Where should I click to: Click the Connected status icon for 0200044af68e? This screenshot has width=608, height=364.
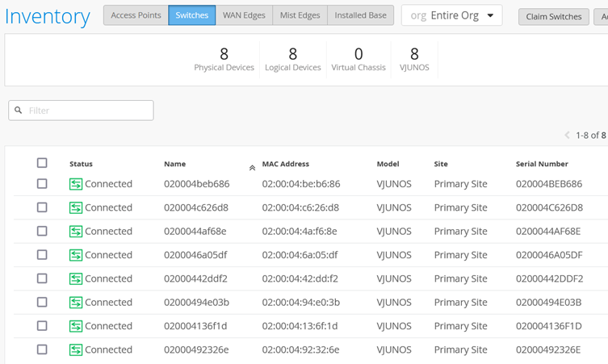76,232
